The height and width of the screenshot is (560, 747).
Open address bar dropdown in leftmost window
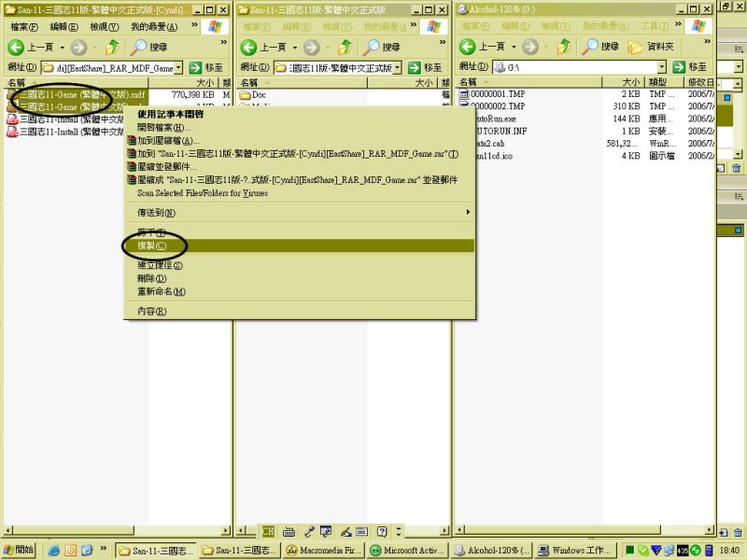coord(178,68)
